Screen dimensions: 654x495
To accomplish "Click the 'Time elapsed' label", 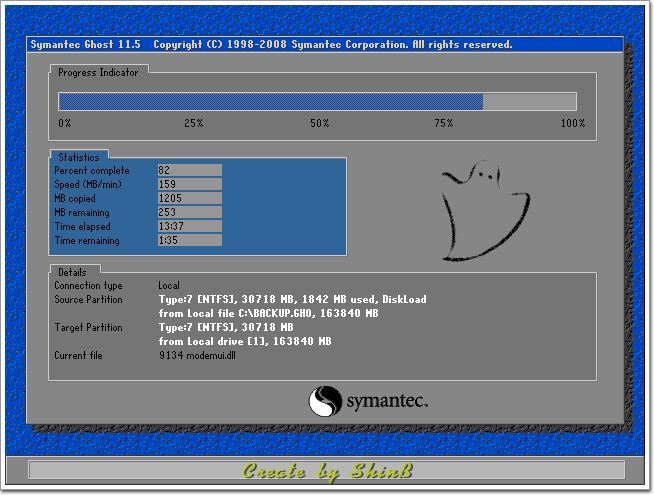I will tap(83, 226).
